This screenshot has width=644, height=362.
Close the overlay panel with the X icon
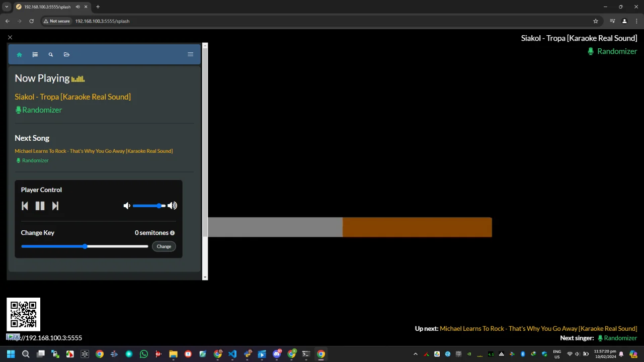pos(10,37)
